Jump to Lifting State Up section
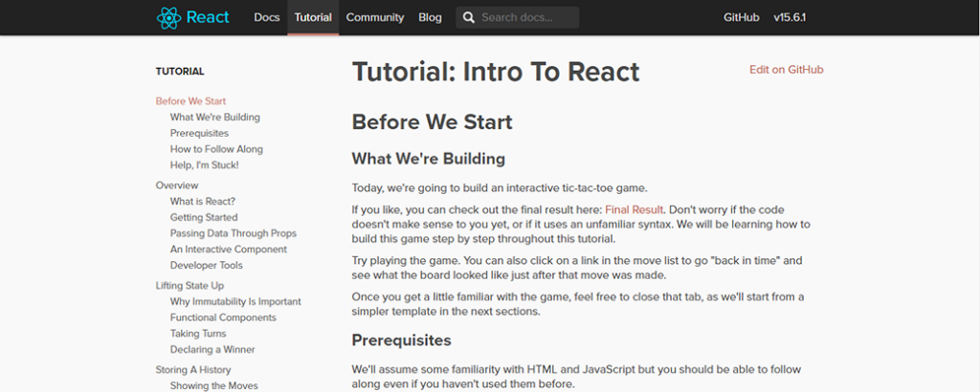 click(x=189, y=286)
